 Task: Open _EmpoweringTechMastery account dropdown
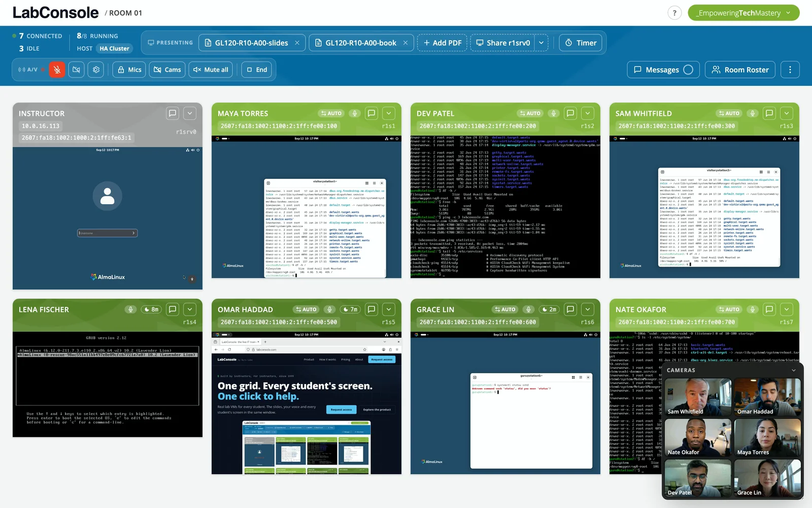(x=743, y=13)
